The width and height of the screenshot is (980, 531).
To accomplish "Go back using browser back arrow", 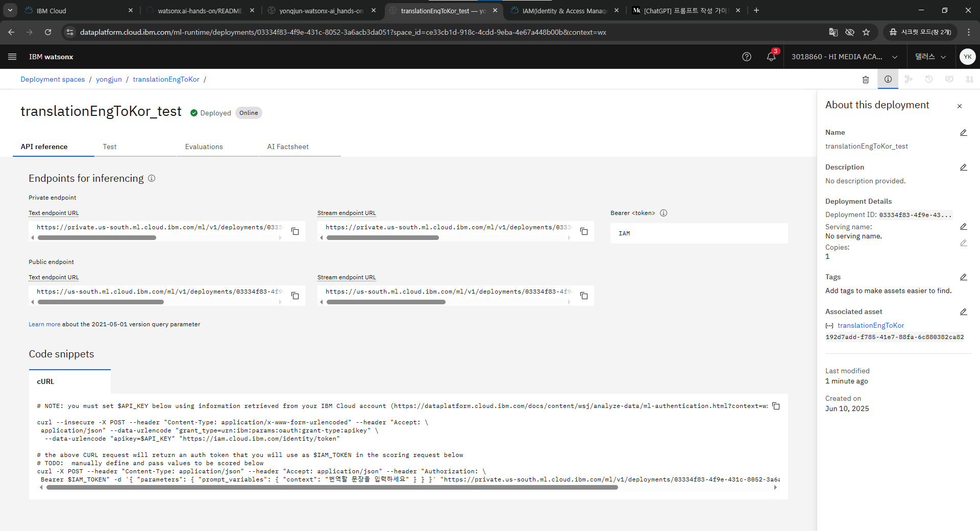I will click(x=11, y=32).
